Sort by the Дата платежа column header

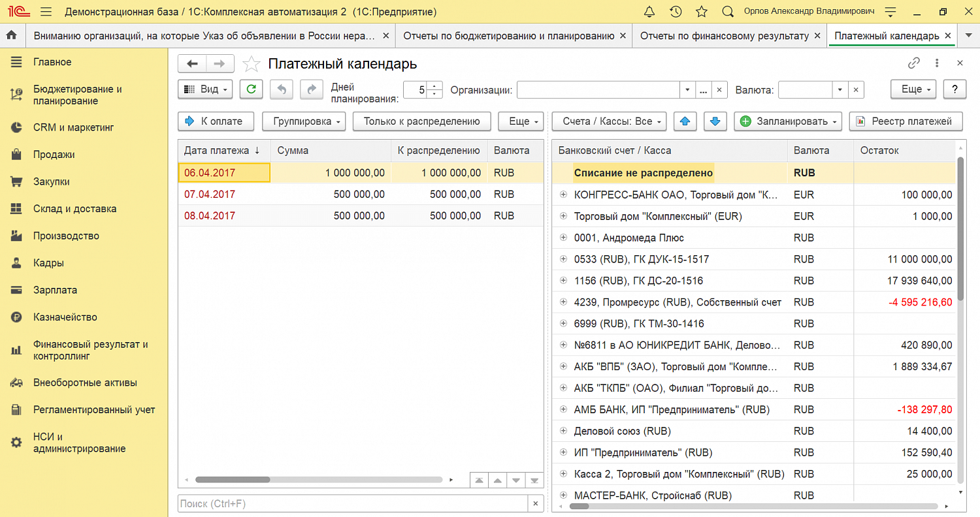pyautogui.click(x=223, y=150)
